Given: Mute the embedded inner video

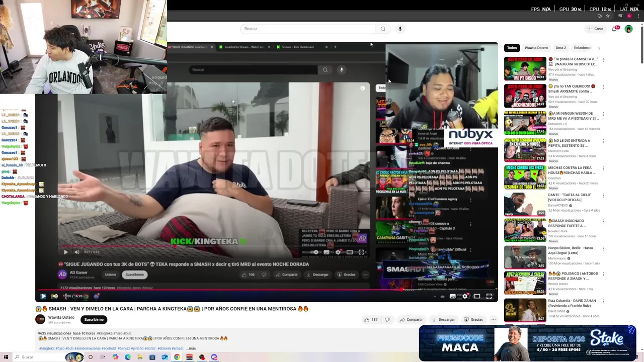Looking at the screenshot, I should 76,252.
